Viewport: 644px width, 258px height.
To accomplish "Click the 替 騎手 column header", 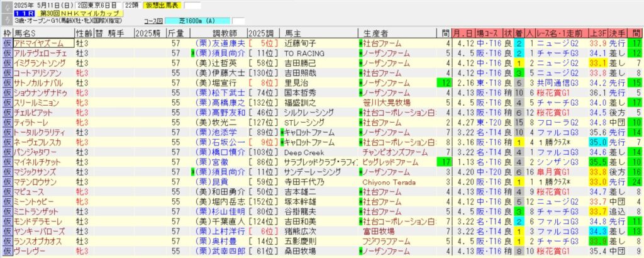I will coord(114,34).
